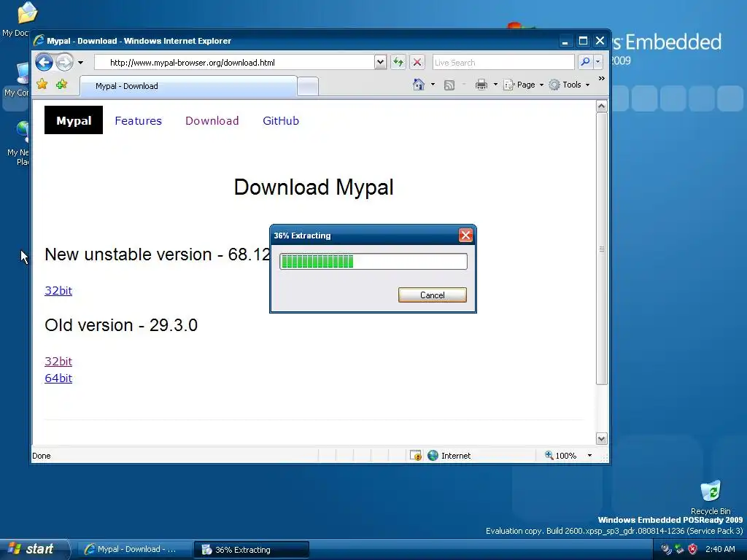
Task: Click the security/privacy status bar icon
Action: (415, 456)
